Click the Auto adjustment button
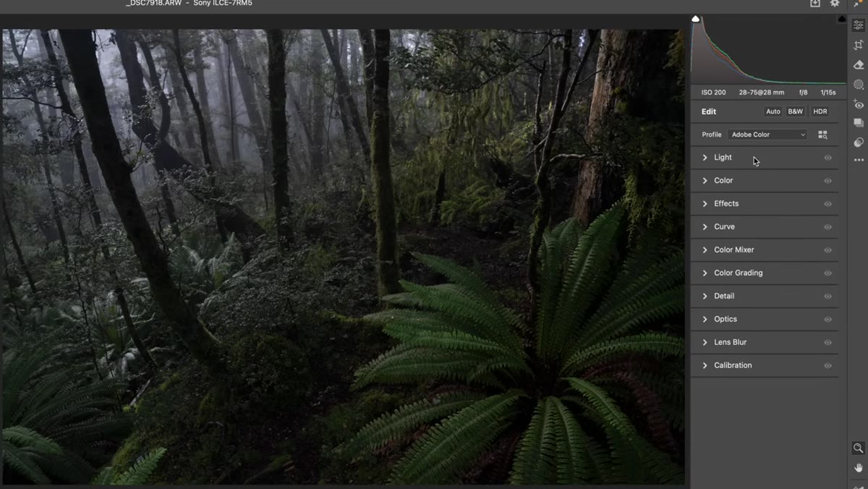This screenshot has height=489, width=868. pos(773,111)
